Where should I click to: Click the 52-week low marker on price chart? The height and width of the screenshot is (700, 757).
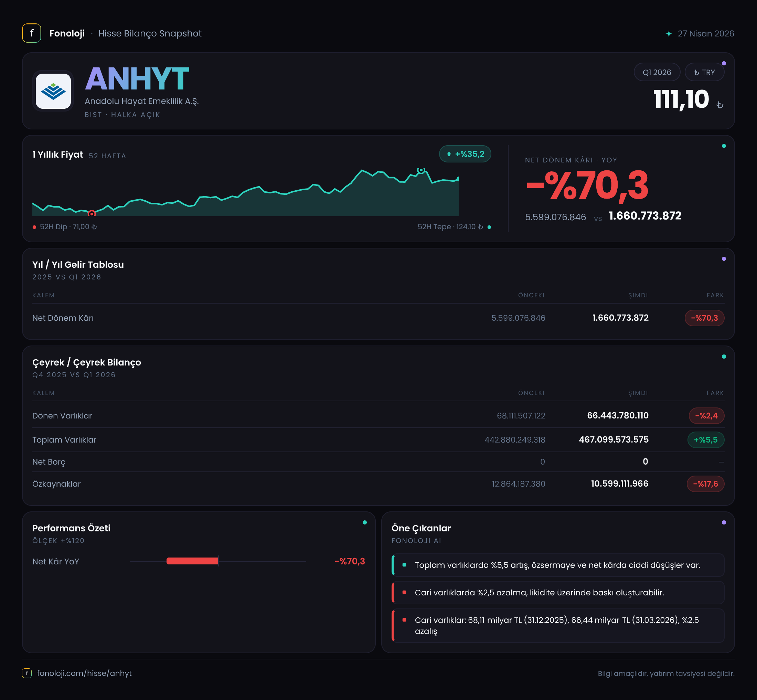point(92,214)
